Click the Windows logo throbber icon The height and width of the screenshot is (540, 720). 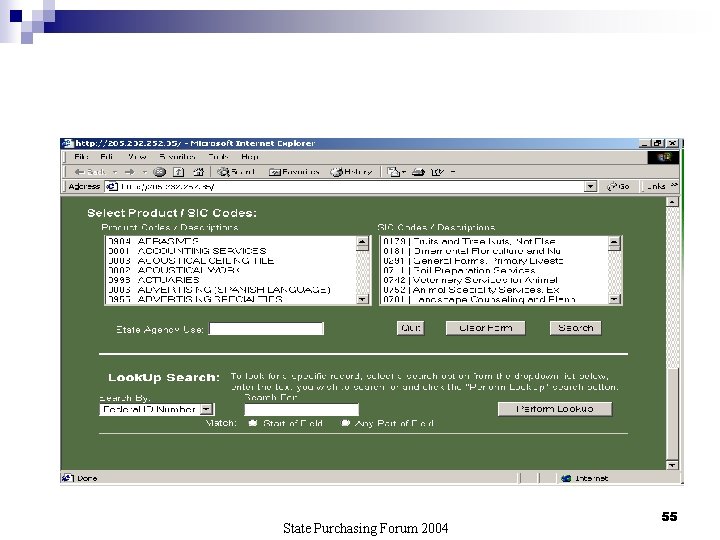pos(663,158)
